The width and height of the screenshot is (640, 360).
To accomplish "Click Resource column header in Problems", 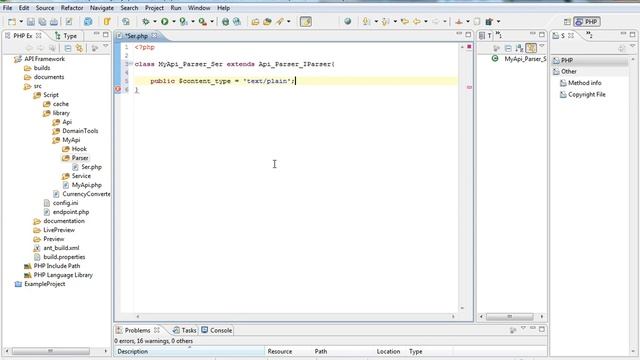I will [280, 351].
